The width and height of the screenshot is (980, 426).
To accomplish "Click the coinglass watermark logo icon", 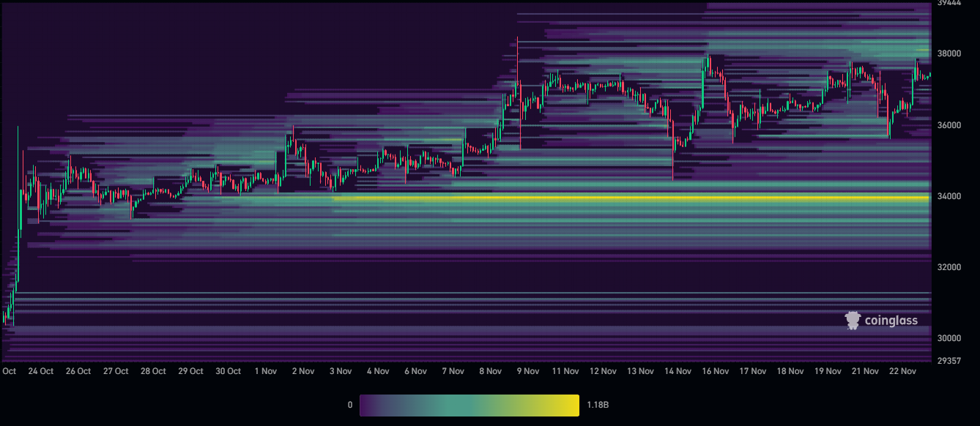I will pyautogui.click(x=853, y=320).
